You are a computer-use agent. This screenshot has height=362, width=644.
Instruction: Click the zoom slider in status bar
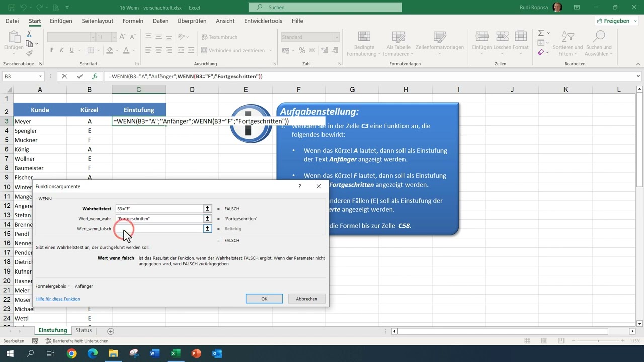coord(598,341)
